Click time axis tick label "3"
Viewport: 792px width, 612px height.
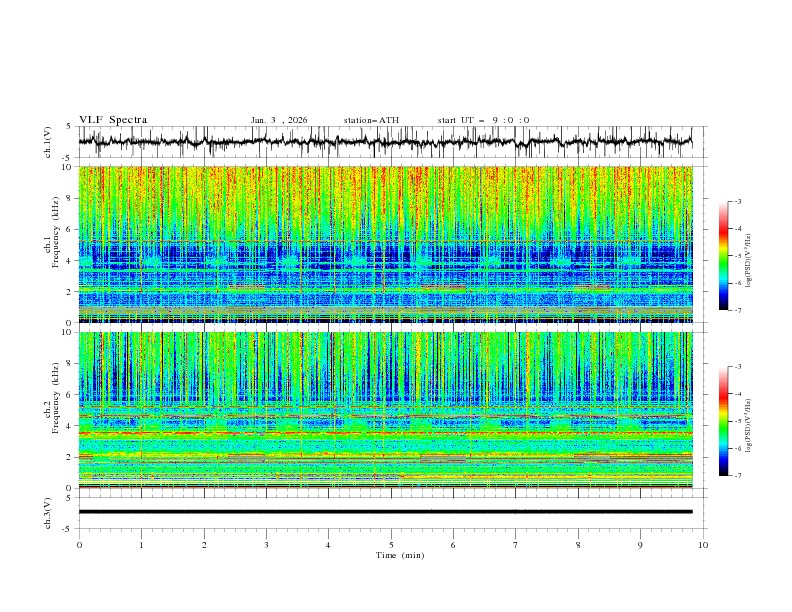click(x=266, y=545)
